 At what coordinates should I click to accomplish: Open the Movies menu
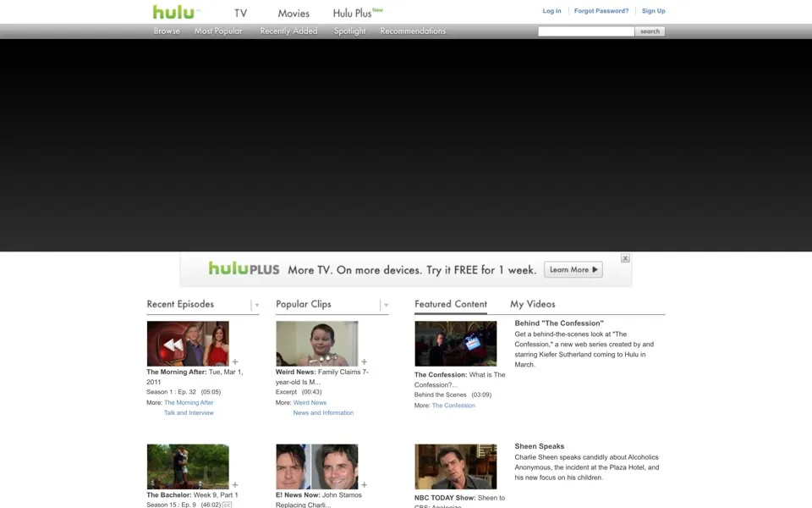click(294, 14)
